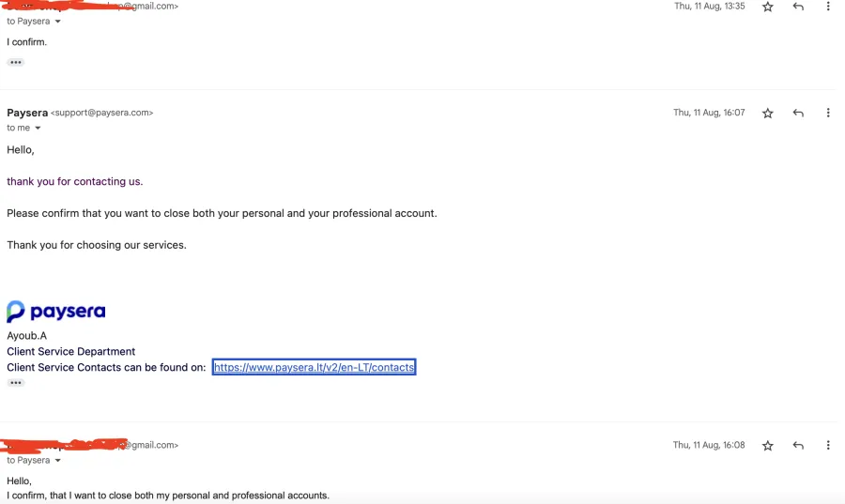Star the Paysera email from 16:07
Viewport: 845px width, 504px height.
767,113
